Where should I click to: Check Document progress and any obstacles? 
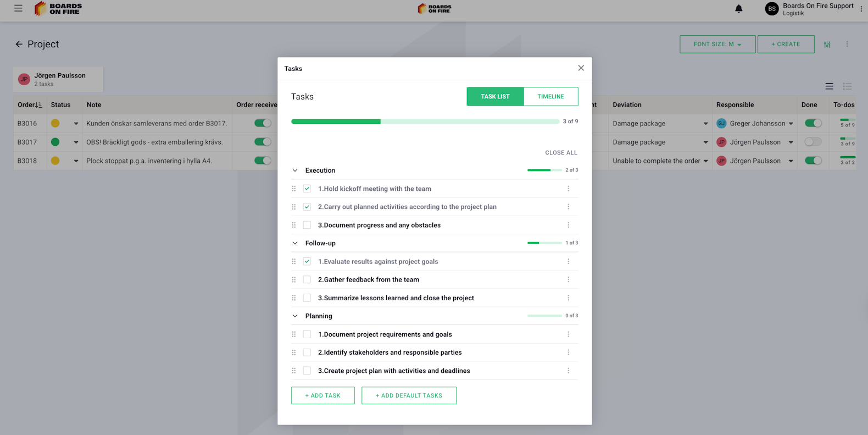[x=307, y=225]
